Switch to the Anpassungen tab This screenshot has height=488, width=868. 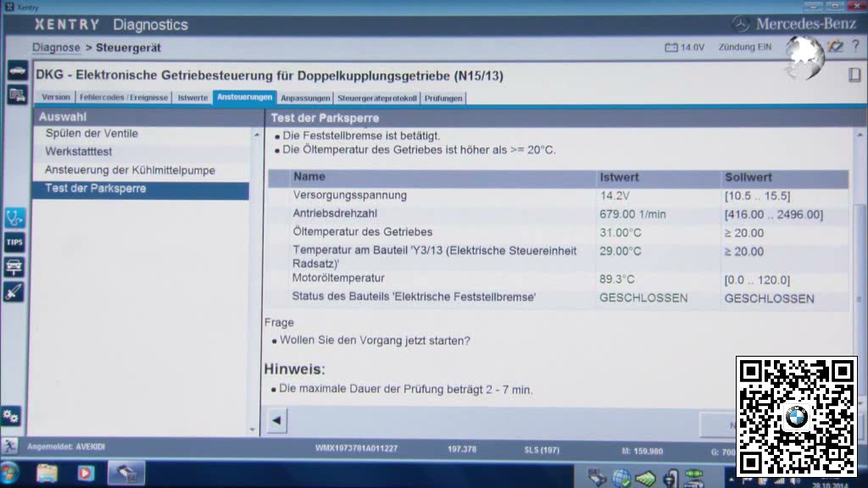305,98
